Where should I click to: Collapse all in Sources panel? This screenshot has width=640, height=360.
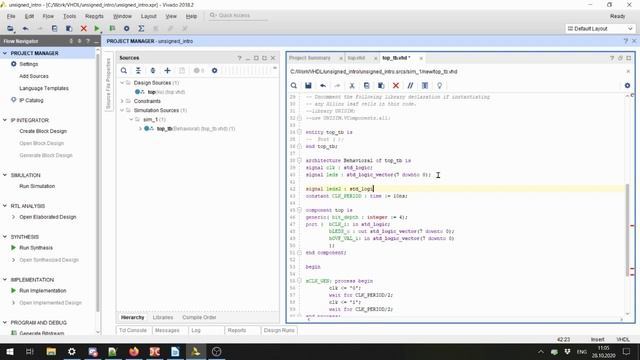click(138, 71)
